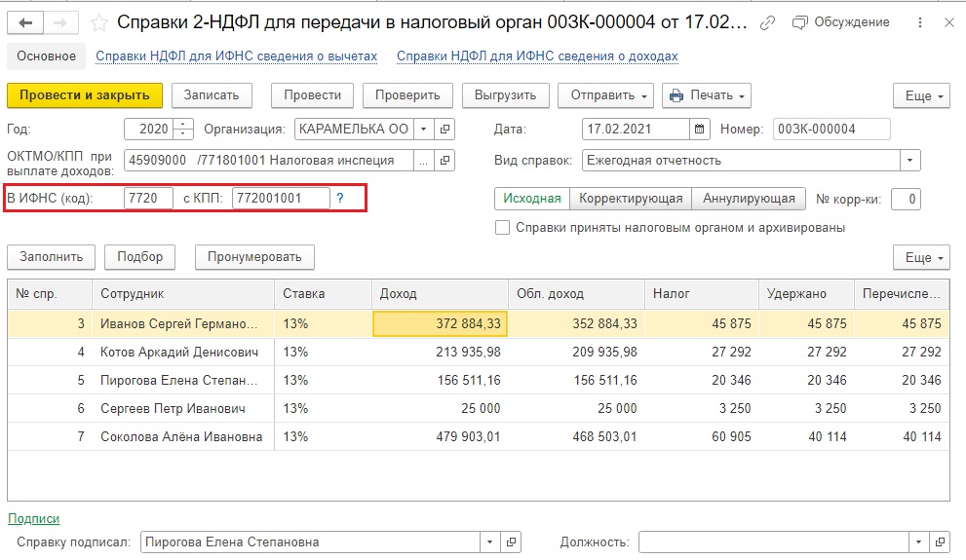The width and height of the screenshot is (966, 560).
Task: Edit the КПП field 772001001
Action: (281, 198)
